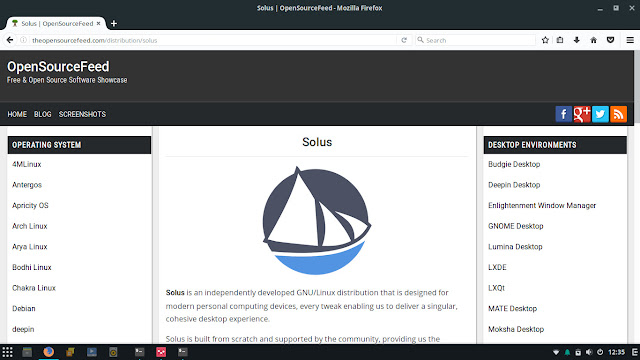Open the LXDE link
The width and height of the screenshot is (640, 360).
pos(497,267)
